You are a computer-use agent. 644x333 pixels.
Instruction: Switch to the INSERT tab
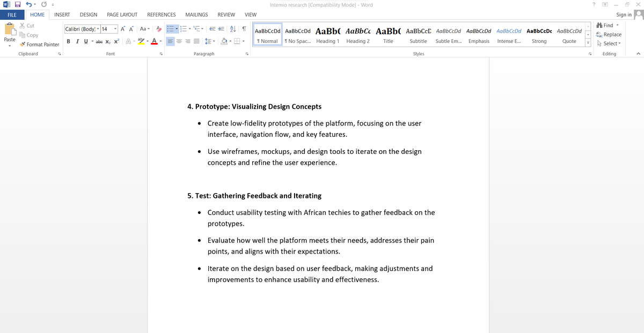coord(62,14)
